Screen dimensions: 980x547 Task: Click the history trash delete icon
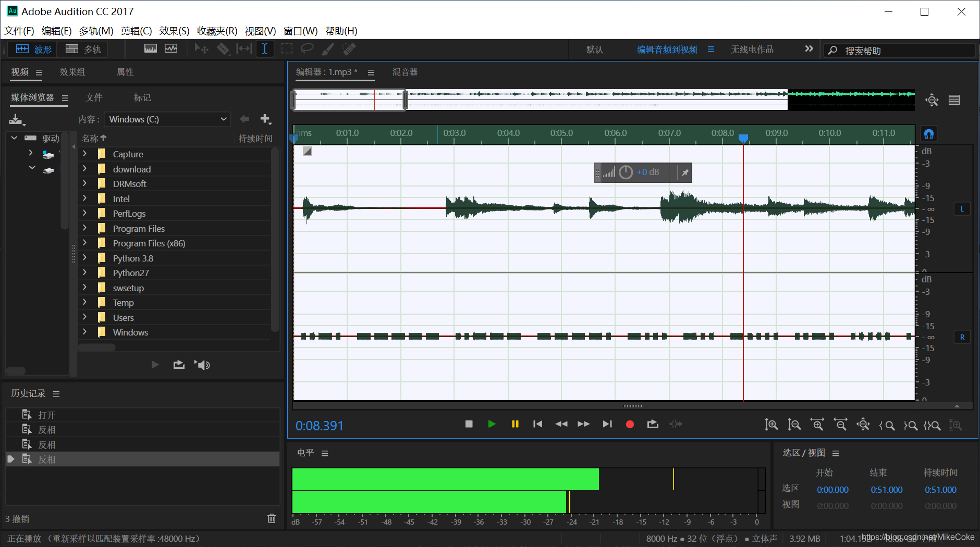272,518
